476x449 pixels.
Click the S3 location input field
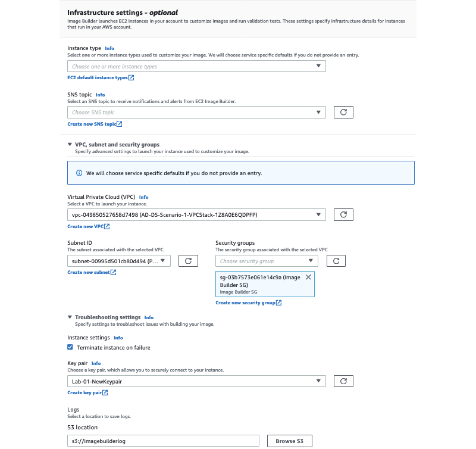162,441
